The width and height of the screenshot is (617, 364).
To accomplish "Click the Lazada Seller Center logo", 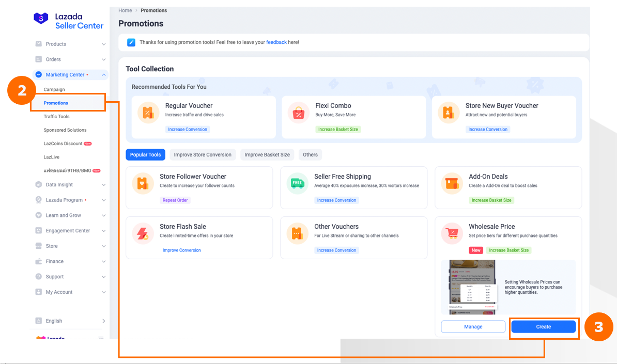I will click(x=68, y=21).
